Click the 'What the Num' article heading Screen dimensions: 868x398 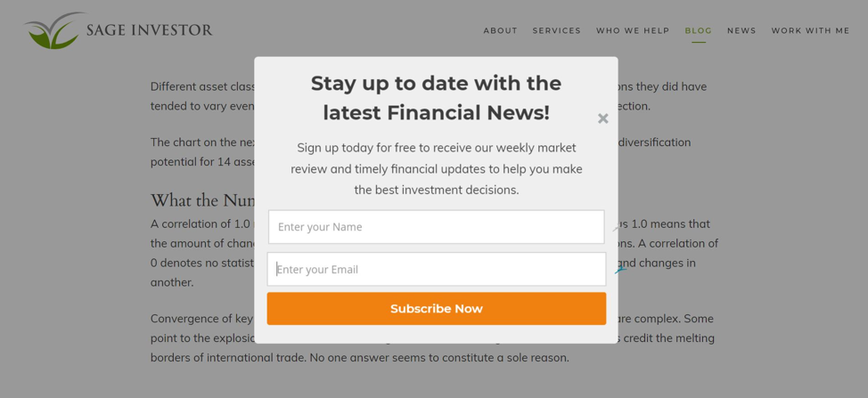pos(202,200)
